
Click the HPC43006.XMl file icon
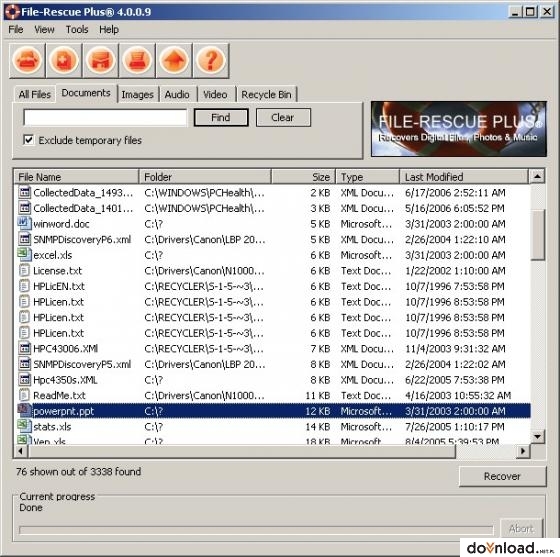[24, 348]
